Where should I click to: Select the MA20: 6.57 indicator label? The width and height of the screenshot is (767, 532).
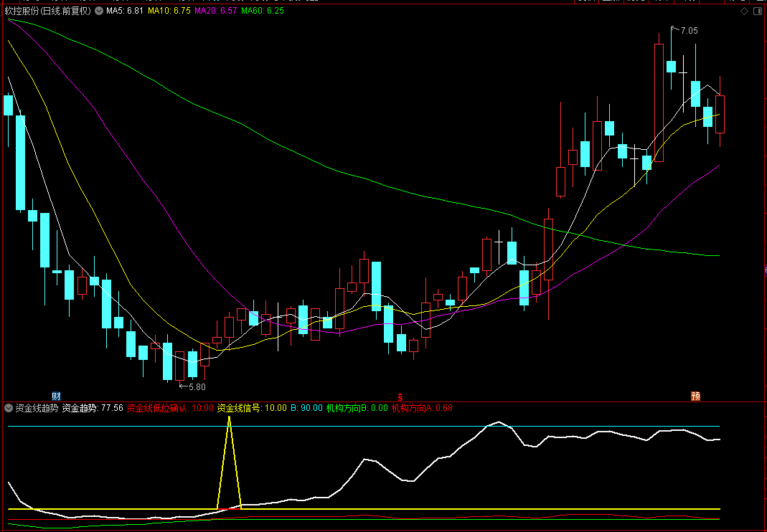(216, 11)
